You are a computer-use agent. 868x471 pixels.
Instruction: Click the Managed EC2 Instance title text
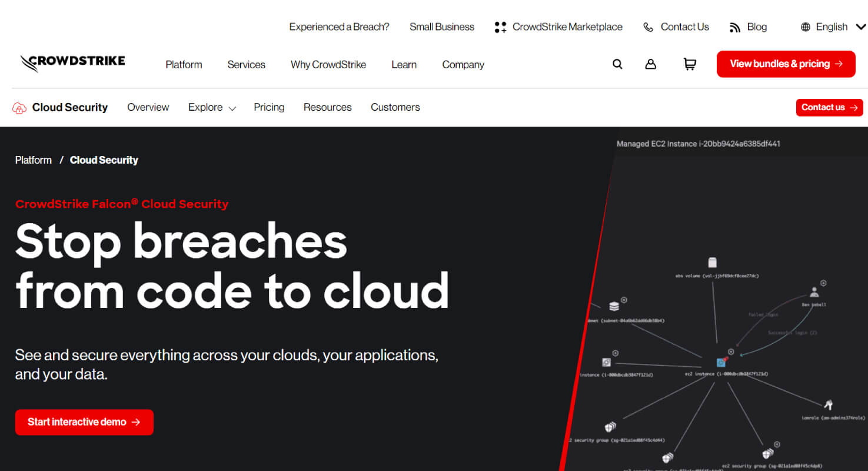tap(699, 144)
